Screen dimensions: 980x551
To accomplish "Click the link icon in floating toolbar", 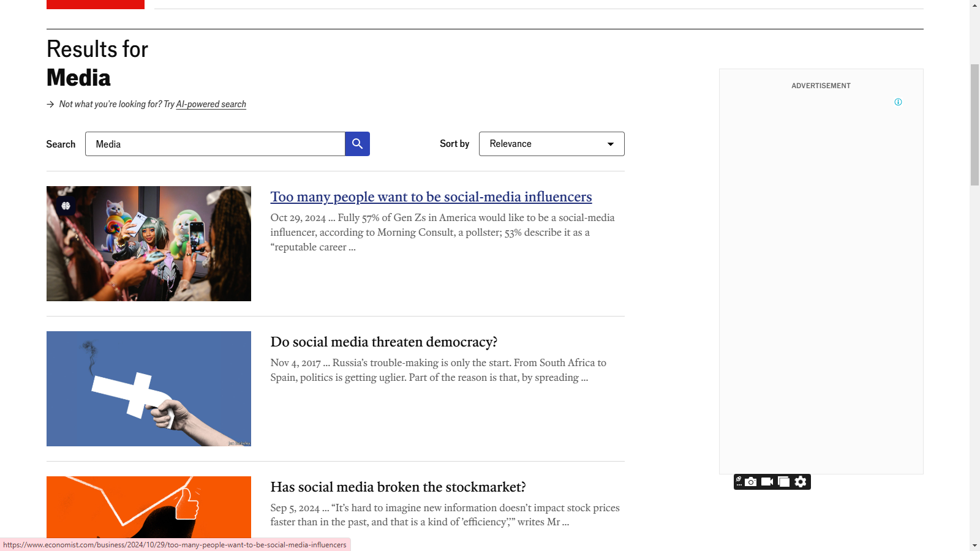I will [739, 481].
